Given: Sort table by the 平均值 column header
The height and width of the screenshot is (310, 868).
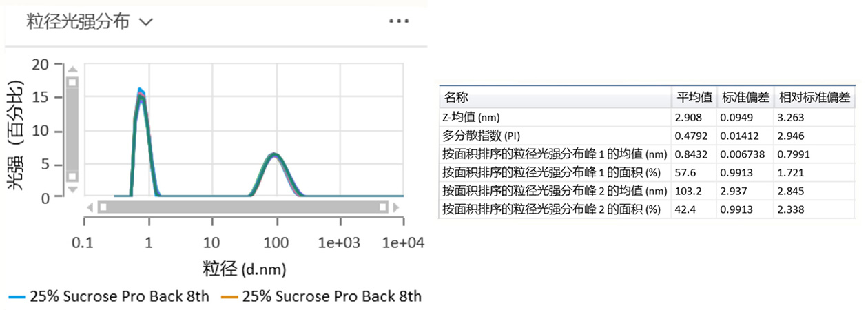Looking at the screenshot, I should click(692, 97).
